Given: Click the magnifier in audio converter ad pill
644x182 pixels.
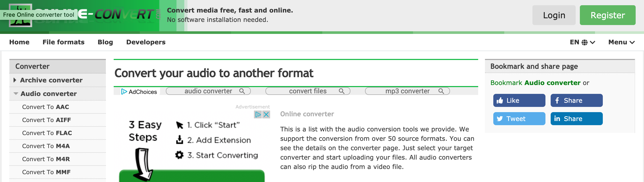Looking at the screenshot, I should pyautogui.click(x=242, y=91).
